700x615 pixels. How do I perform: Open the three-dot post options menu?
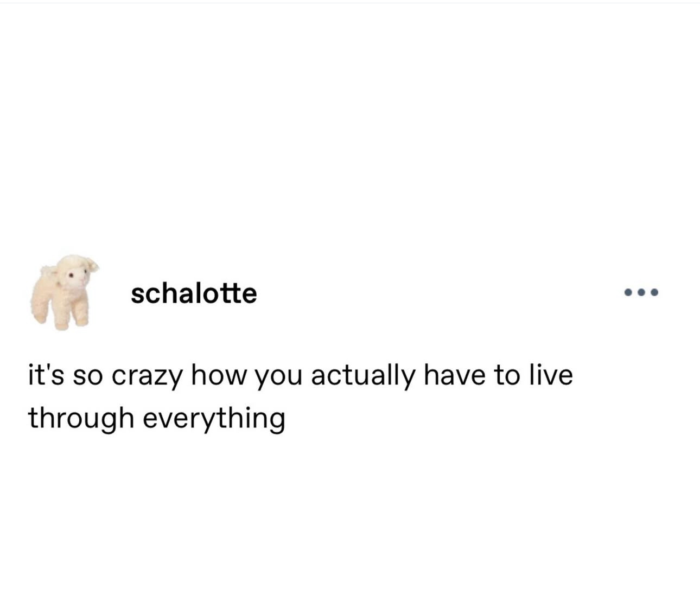coord(641,293)
